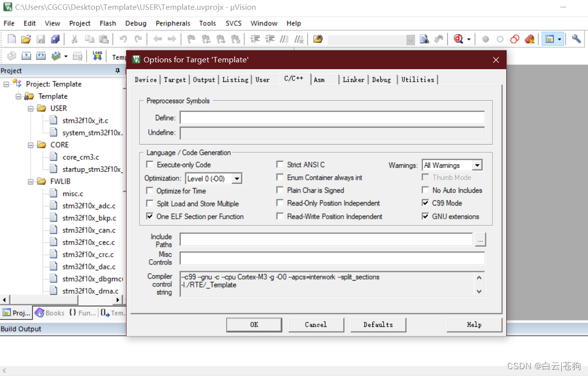Start the debug session with the magnifier icon

(458, 39)
